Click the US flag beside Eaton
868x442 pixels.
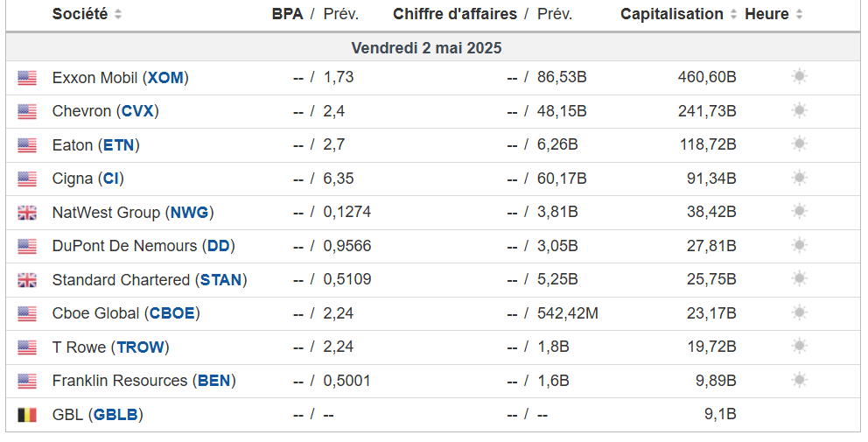click(27, 145)
